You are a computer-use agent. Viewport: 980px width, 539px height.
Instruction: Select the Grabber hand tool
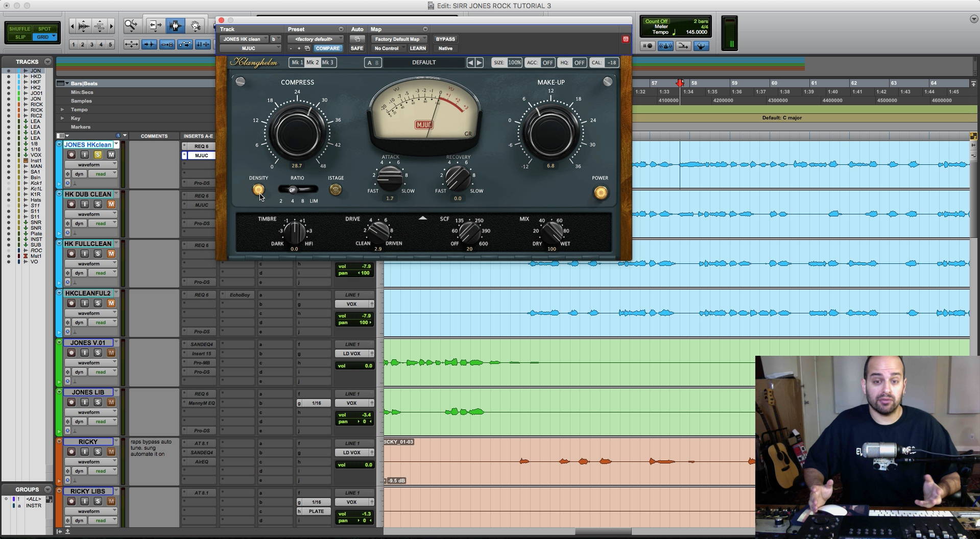click(x=196, y=25)
